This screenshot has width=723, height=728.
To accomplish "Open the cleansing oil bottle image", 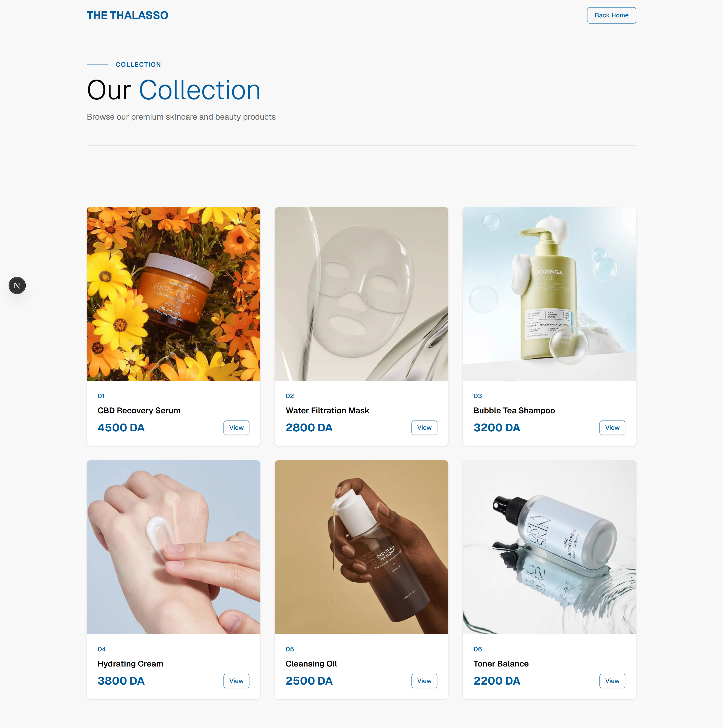I will tap(361, 547).
